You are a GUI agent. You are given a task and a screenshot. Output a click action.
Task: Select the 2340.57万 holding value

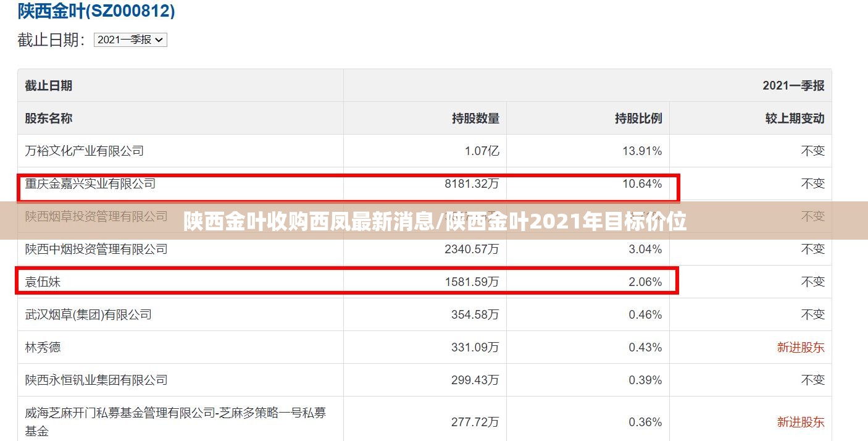472,249
